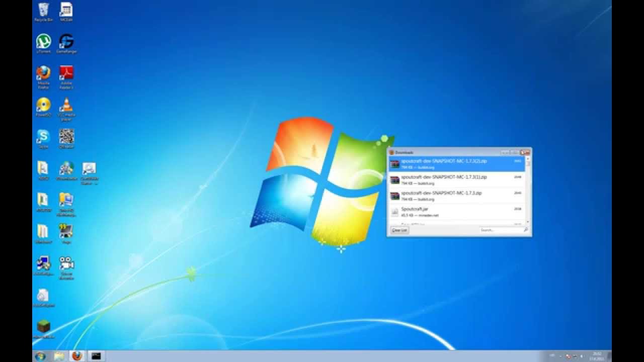Launch GameRanger desktop shortcut
The width and height of the screenshot is (644, 362).
point(66,43)
